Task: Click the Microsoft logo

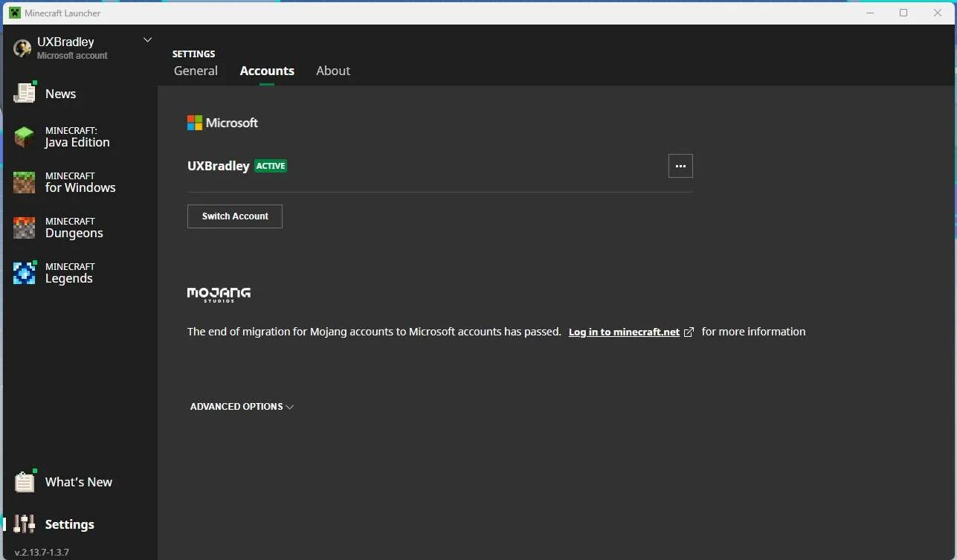Action: (x=222, y=123)
